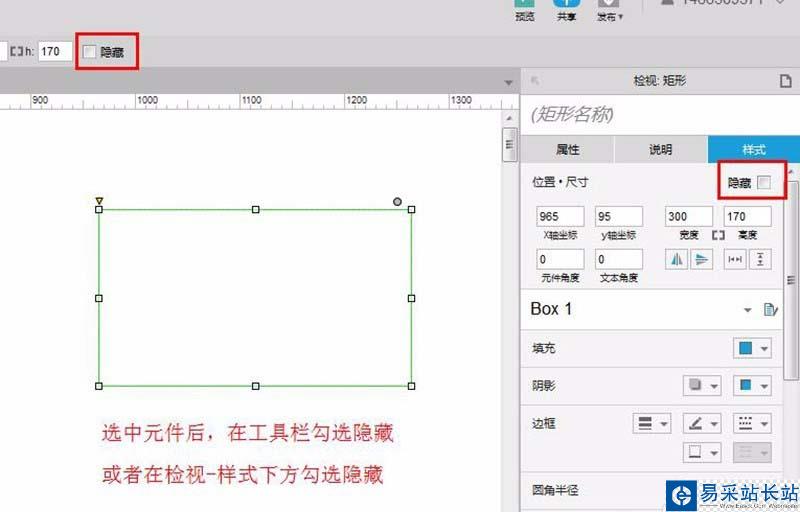The width and height of the screenshot is (800, 512).
Task: Toggle the toolbar aspect ratio lock beside h:
Action: (x=17, y=51)
